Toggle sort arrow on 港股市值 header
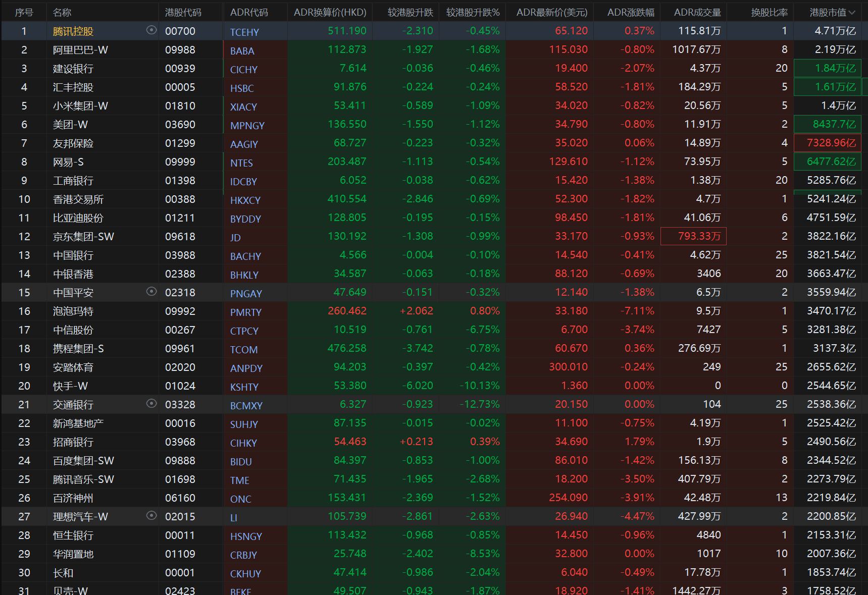The image size is (868, 595). [x=852, y=13]
